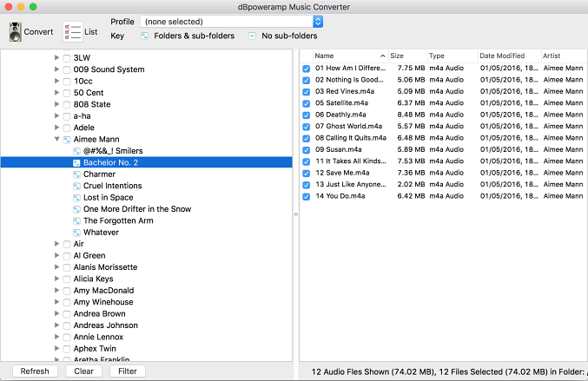This screenshot has height=381, width=588.
Task: Open the List view icon
Action: 72,32
